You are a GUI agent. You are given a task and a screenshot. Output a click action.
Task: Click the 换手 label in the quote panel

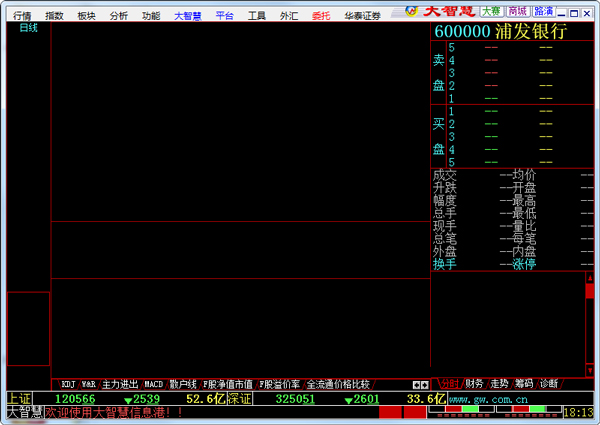pos(445,264)
